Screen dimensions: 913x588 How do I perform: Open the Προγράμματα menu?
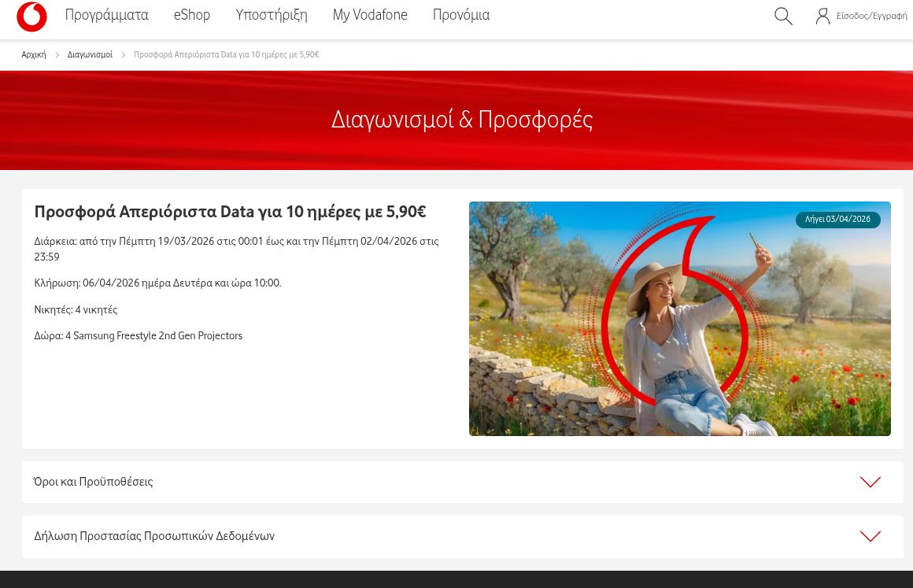[x=106, y=16]
